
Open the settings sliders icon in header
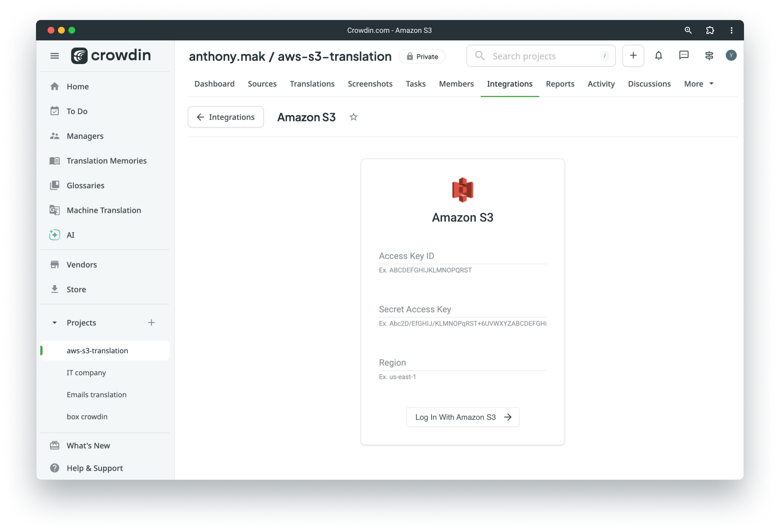point(709,56)
